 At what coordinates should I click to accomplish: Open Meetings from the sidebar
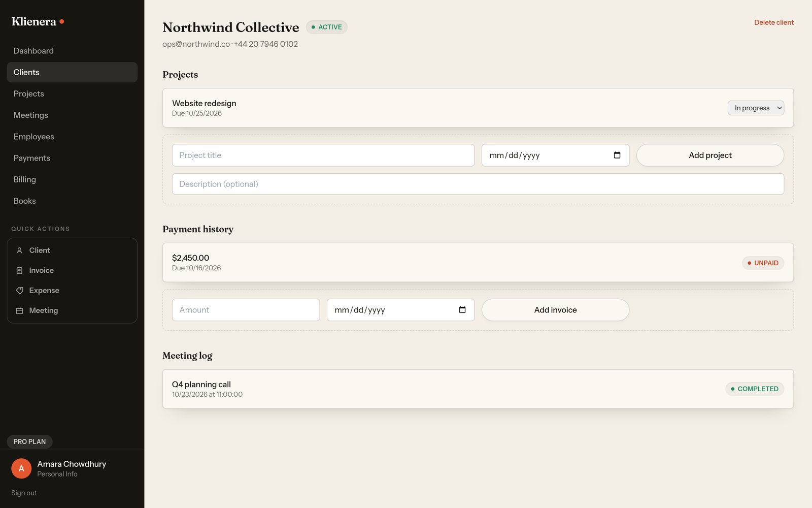pyautogui.click(x=72, y=115)
